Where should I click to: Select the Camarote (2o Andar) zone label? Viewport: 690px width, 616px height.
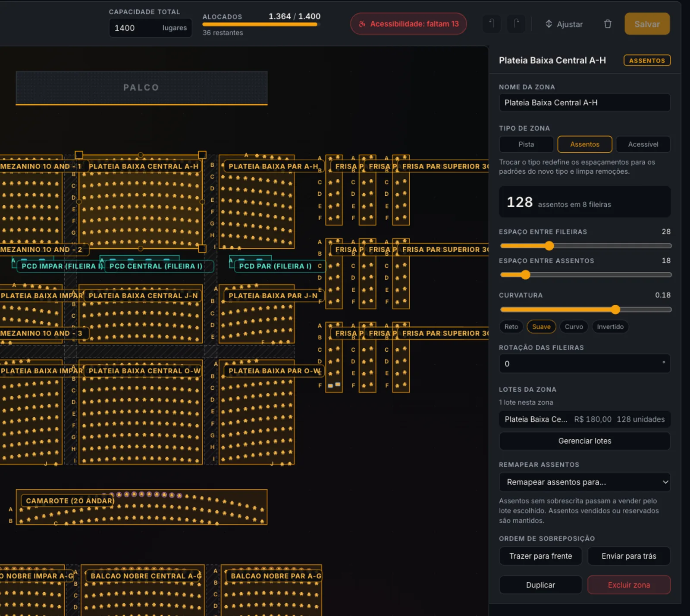coord(68,501)
